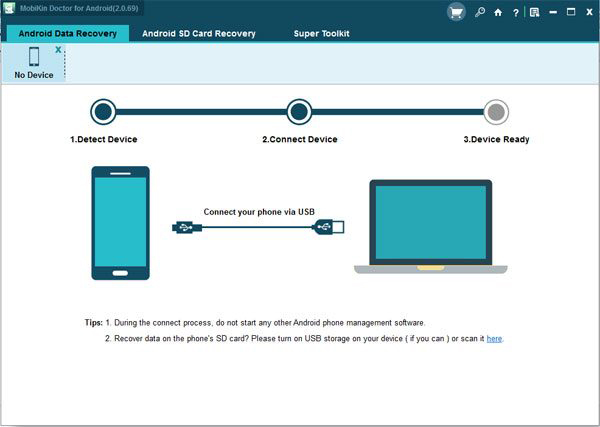
Task: Click the key register icon
Action: point(481,12)
